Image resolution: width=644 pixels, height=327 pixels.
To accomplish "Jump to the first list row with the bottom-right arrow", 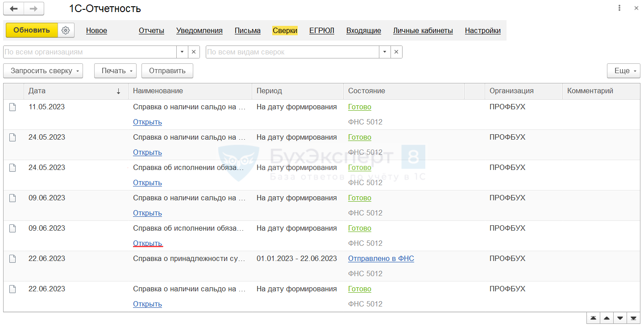I will [593, 318].
